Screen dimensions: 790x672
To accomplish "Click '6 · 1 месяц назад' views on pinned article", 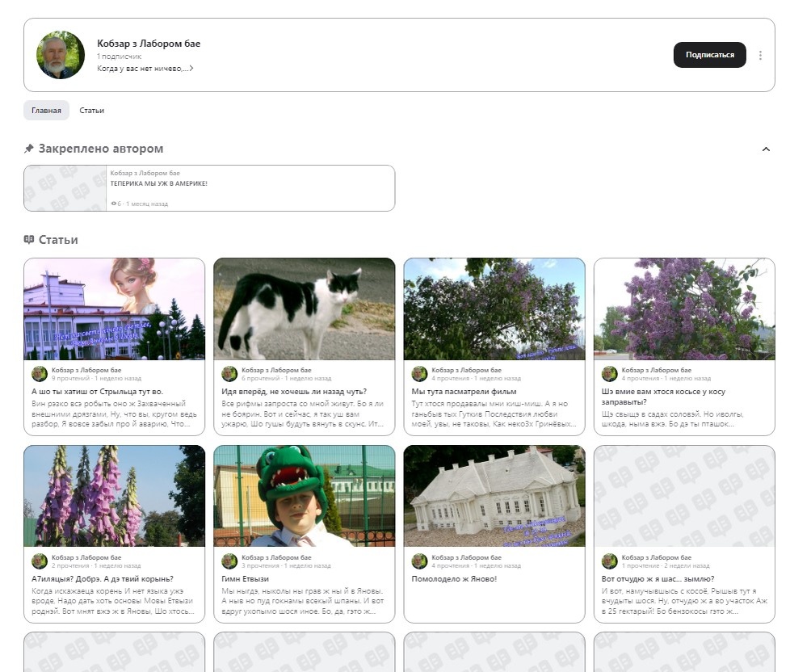I will [x=140, y=204].
